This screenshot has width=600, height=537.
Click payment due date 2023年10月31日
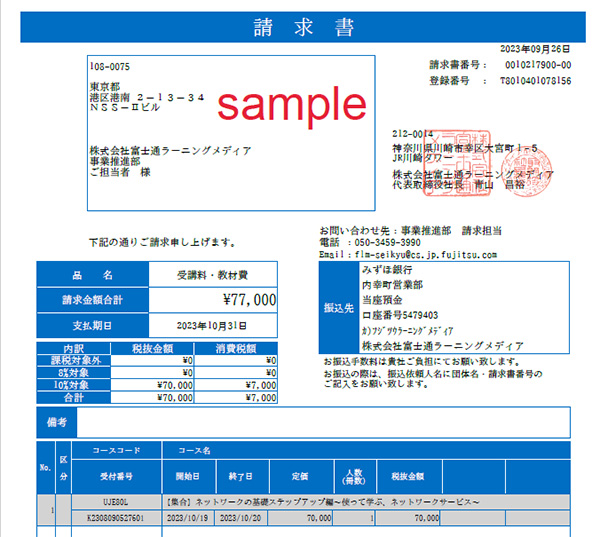[212, 326]
